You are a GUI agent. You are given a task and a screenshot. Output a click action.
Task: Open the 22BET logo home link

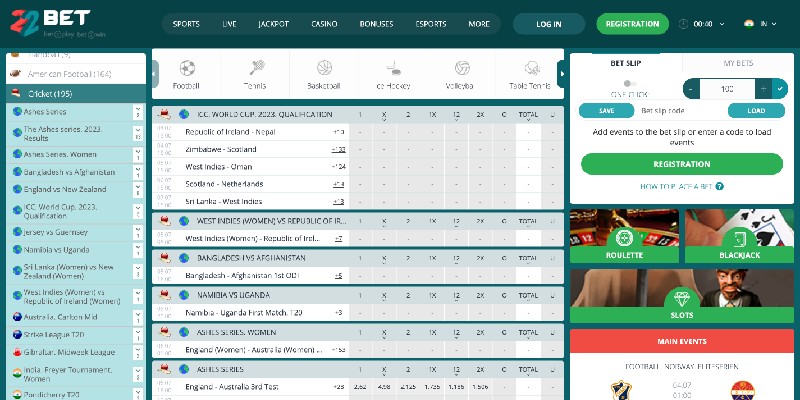[x=57, y=23]
